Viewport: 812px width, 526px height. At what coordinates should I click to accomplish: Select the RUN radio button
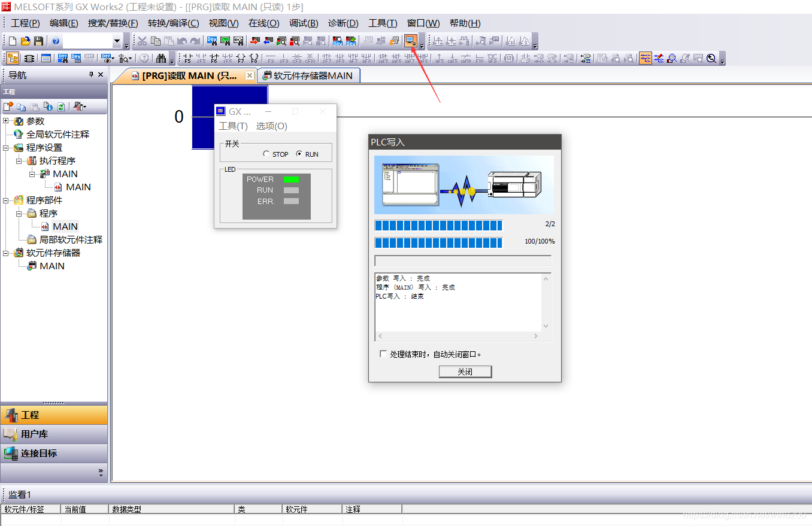[x=299, y=154]
